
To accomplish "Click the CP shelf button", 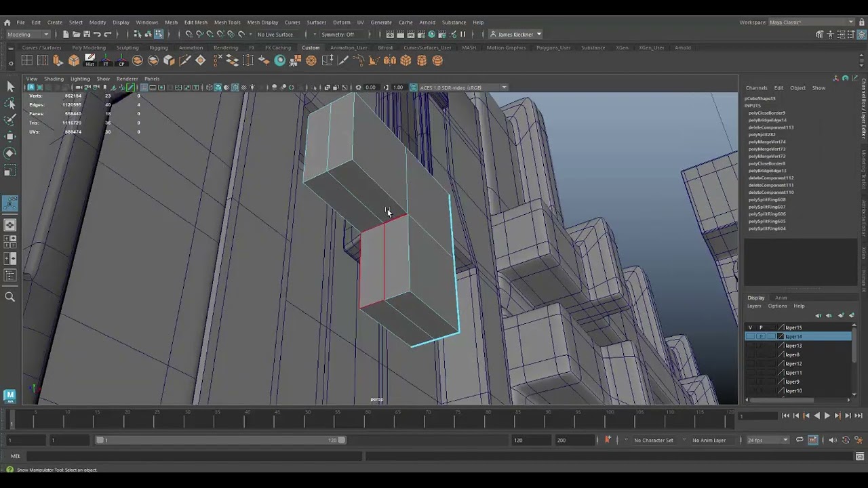I will tap(121, 60).
